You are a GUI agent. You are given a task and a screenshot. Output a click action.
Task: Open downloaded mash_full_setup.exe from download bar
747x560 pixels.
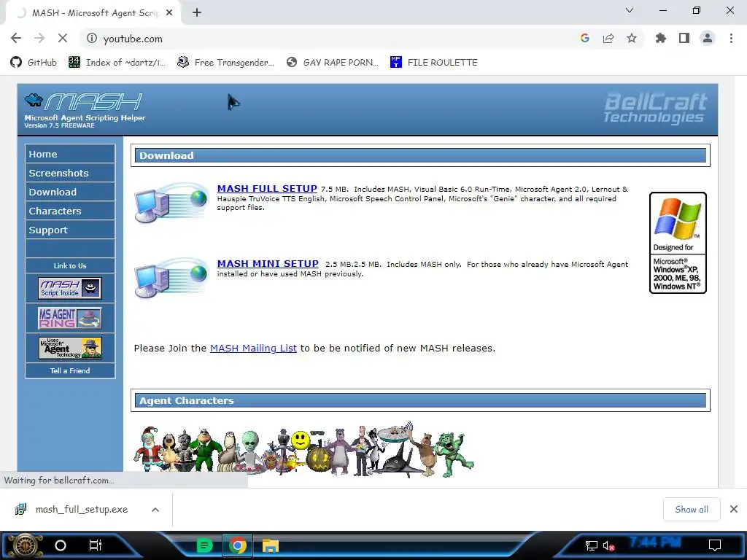(x=71, y=509)
